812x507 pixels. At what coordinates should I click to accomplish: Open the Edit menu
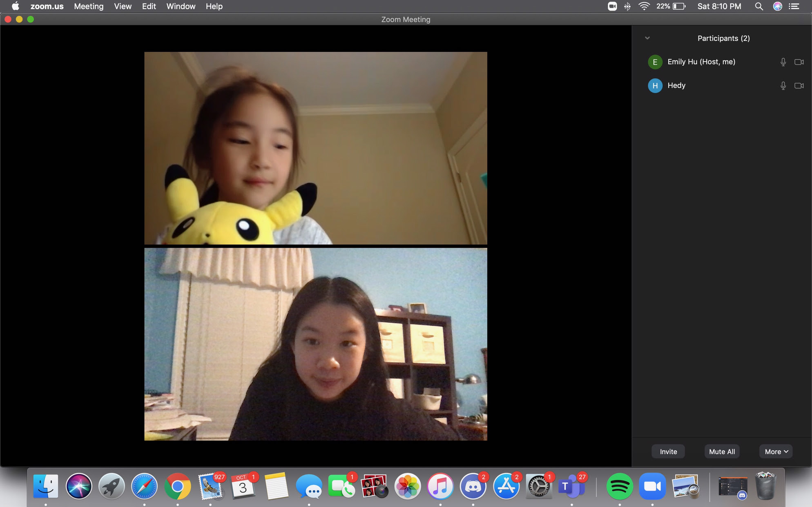pyautogui.click(x=149, y=6)
